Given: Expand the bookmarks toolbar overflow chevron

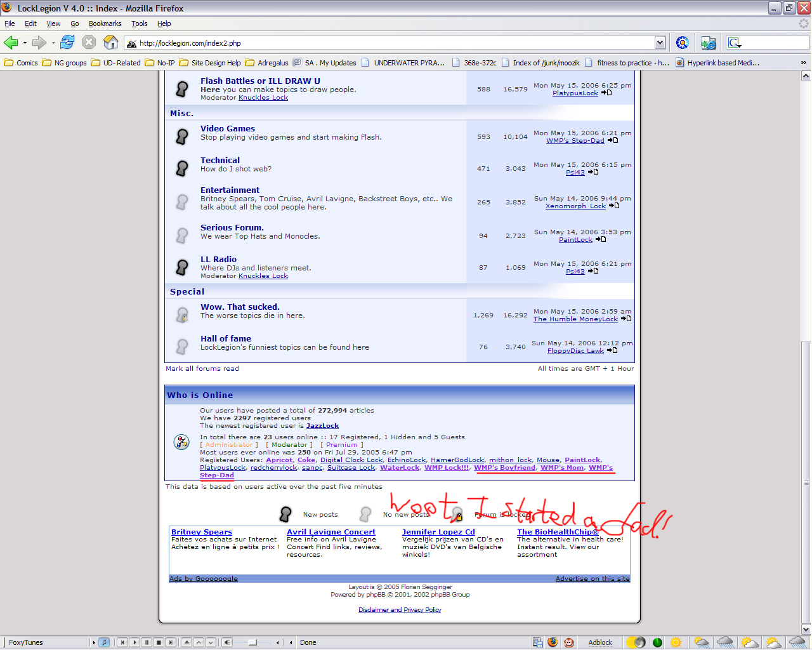Looking at the screenshot, I should tap(803, 63).
